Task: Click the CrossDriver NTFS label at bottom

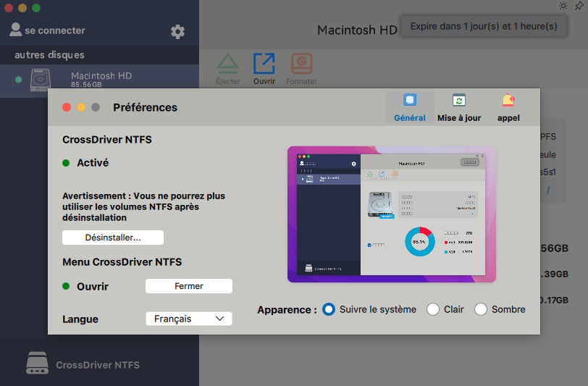Action: coord(98,365)
